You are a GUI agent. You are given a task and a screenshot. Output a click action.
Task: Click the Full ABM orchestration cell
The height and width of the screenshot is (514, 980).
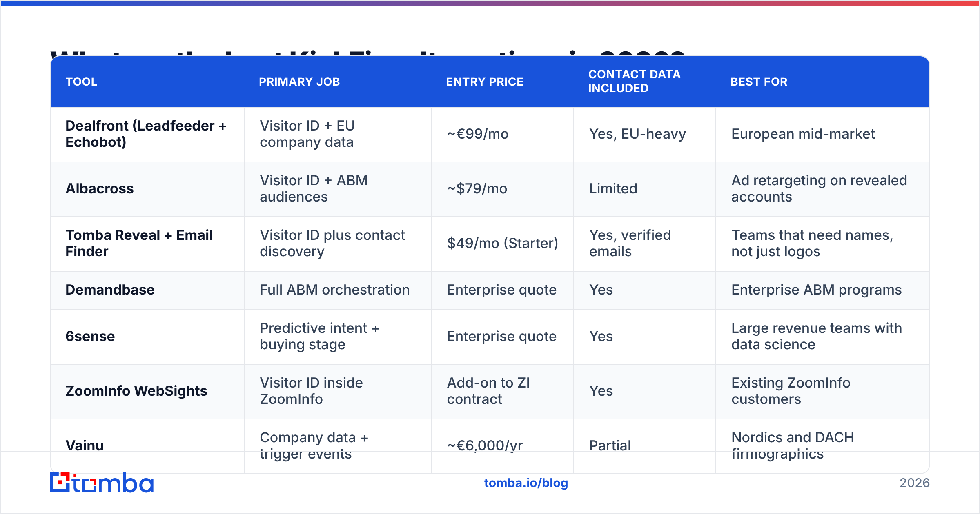click(338, 290)
